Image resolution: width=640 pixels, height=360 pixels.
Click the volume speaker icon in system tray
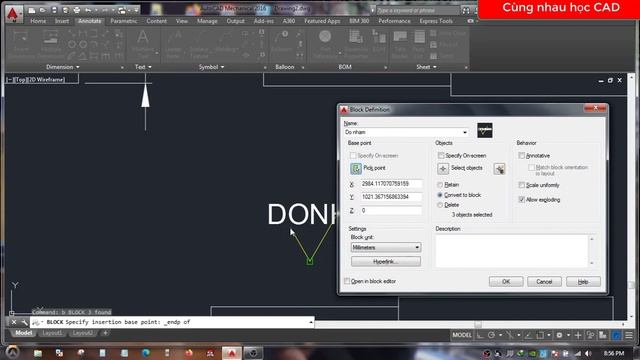[x=588, y=353]
